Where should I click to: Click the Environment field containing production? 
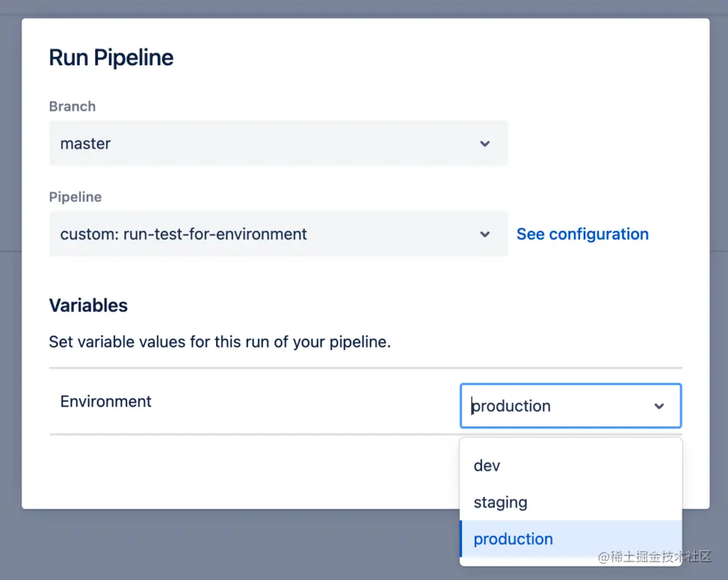(x=555, y=406)
